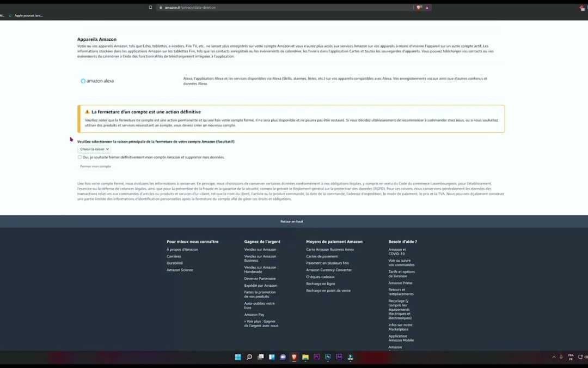Open the 'Apple pourrait lanc...' bookmark
588x368 pixels.
click(x=26, y=16)
